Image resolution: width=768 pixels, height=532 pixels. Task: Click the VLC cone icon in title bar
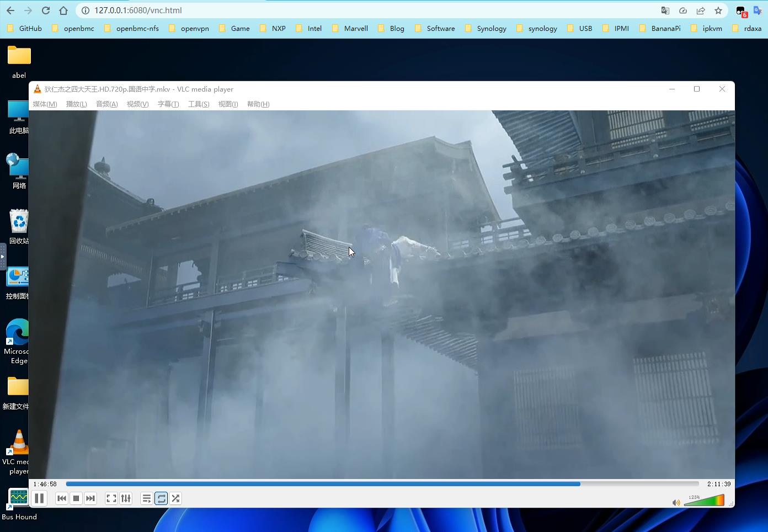[38, 89]
